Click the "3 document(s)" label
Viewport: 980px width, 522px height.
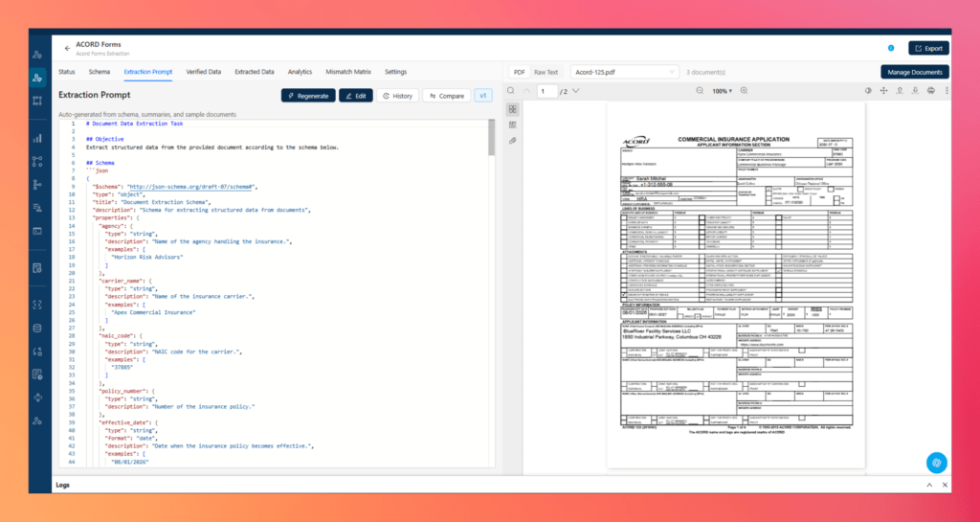point(705,73)
